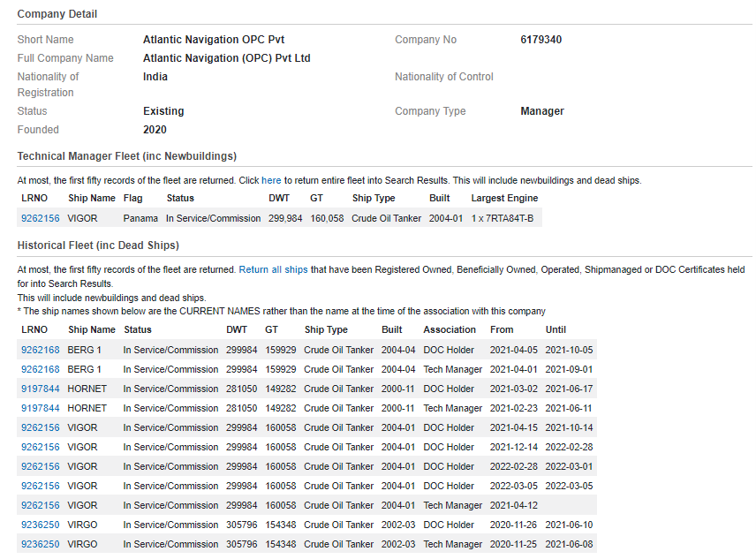Click the until date 2021-06-17
The width and height of the screenshot is (756, 559).
pos(569,389)
